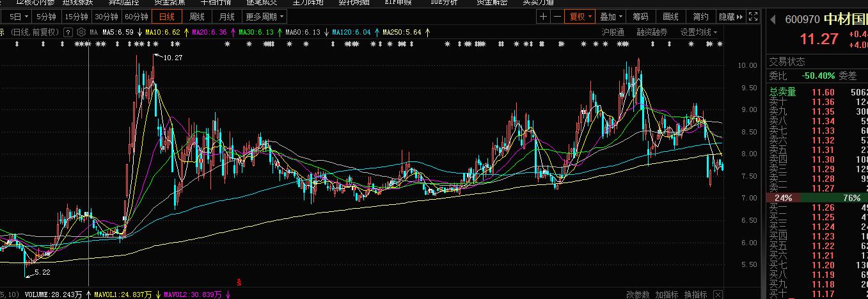The height and width of the screenshot is (299, 868).
Task: Click 换指标 to change indicator
Action: coord(695,295)
